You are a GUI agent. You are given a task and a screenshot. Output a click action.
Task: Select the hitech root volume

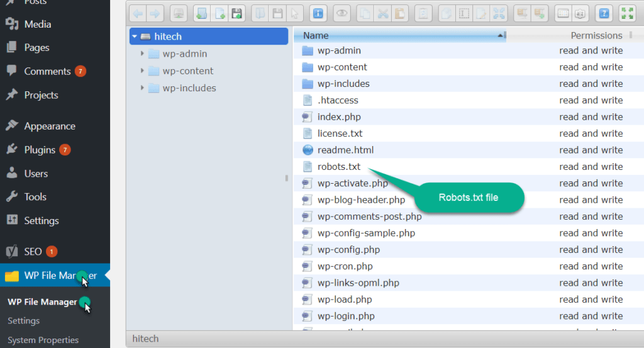pos(209,36)
